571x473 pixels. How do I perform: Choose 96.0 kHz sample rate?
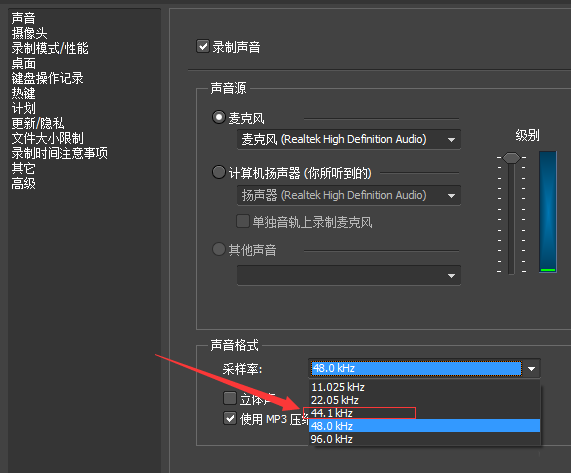tap(425, 439)
